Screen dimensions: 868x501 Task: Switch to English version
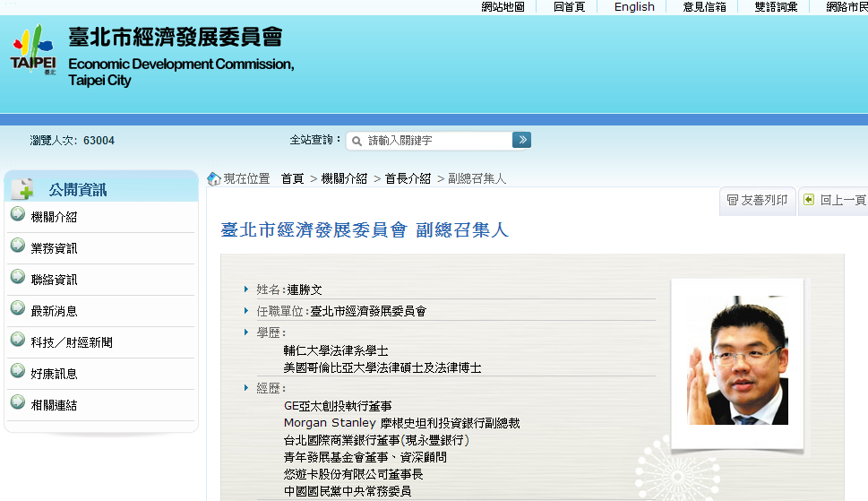click(x=634, y=6)
